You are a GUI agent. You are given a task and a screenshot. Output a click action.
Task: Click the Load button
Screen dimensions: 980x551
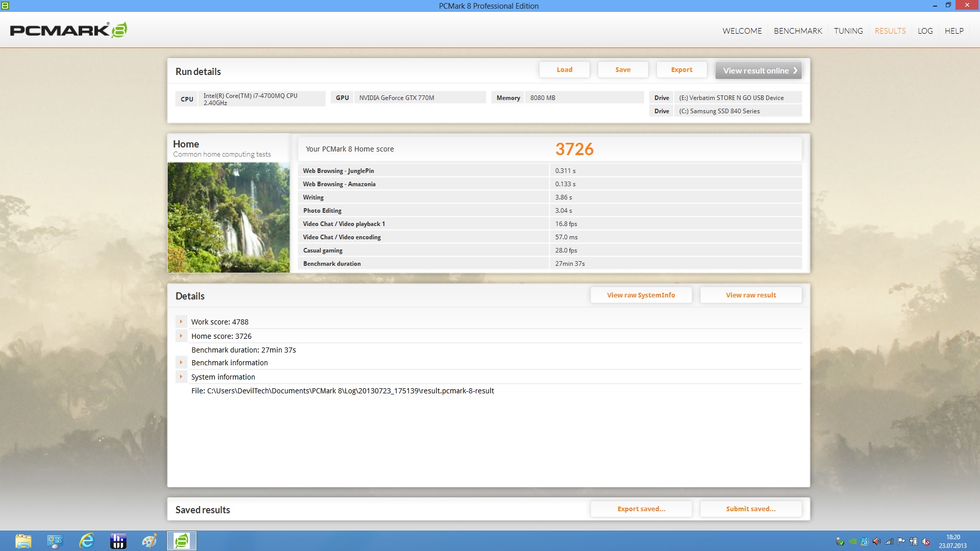564,70
